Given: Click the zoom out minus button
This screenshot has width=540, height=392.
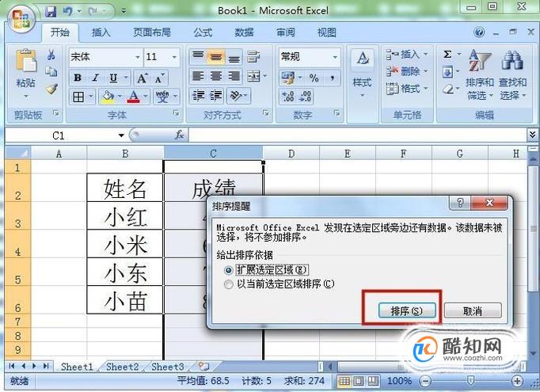Looking at the screenshot, I should click(x=425, y=381).
